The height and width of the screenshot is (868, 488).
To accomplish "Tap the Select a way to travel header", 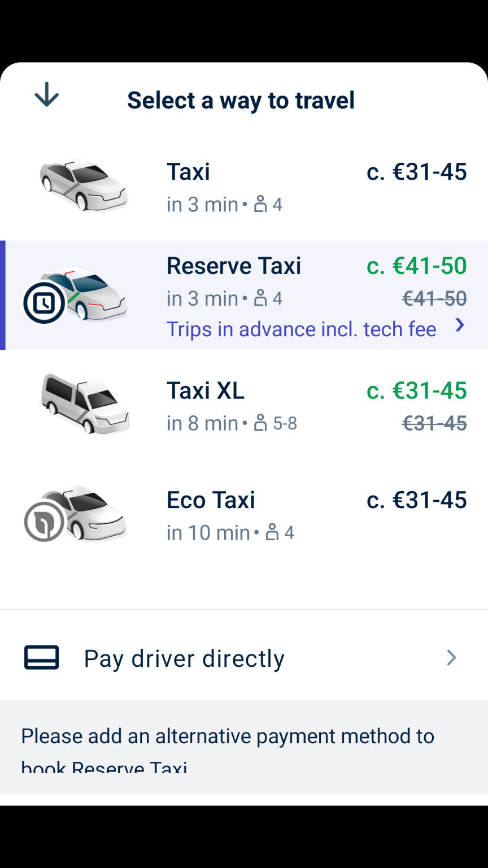I will (x=241, y=101).
